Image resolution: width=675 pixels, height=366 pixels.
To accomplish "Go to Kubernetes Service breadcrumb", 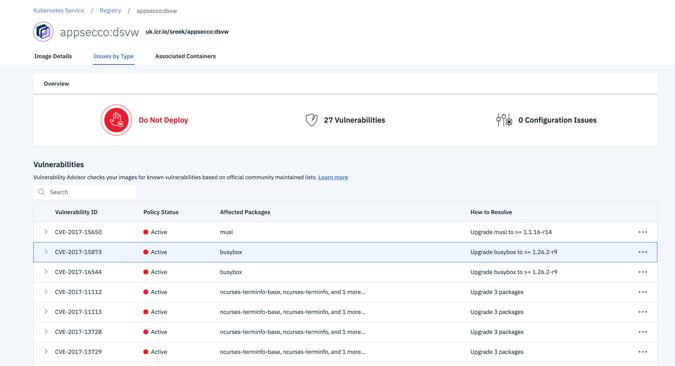I will [59, 11].
